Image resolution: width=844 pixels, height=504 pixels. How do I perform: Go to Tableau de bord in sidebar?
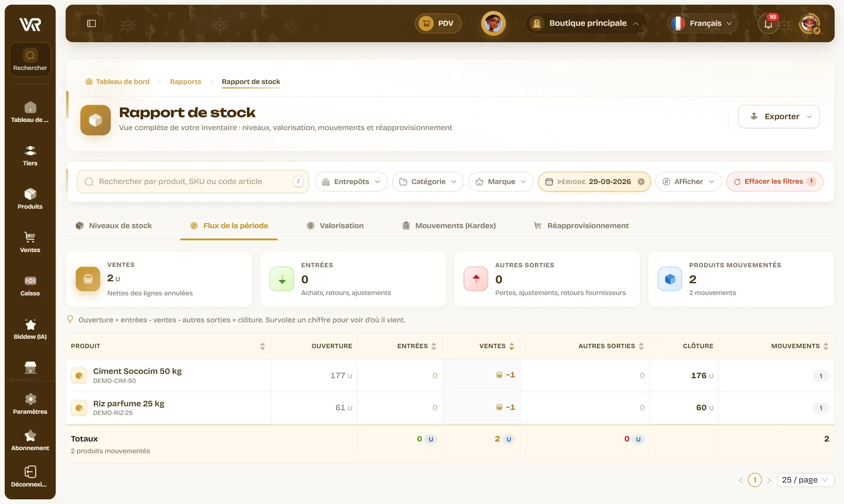click(30, 112)
